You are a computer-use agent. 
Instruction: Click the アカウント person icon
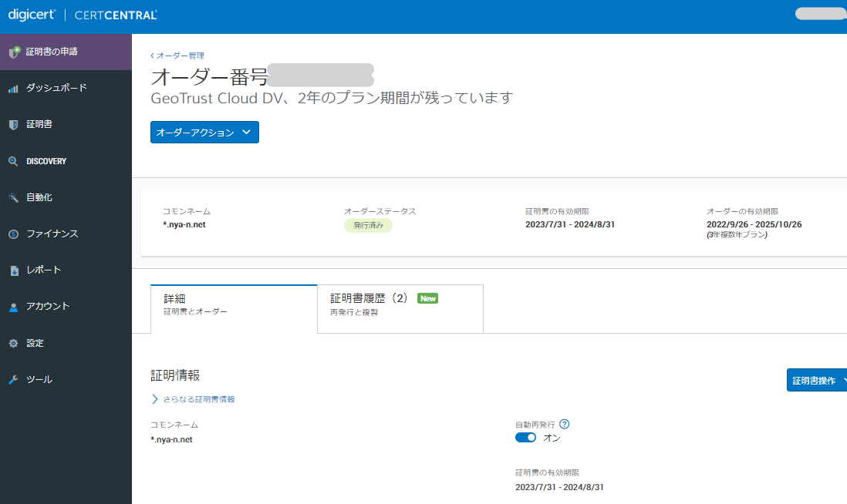(14, 307)
